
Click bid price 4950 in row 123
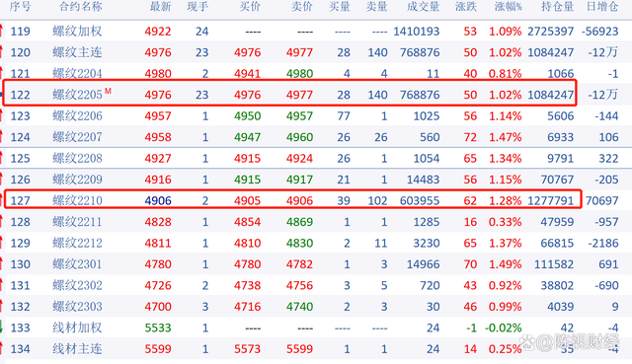point(248,116)
